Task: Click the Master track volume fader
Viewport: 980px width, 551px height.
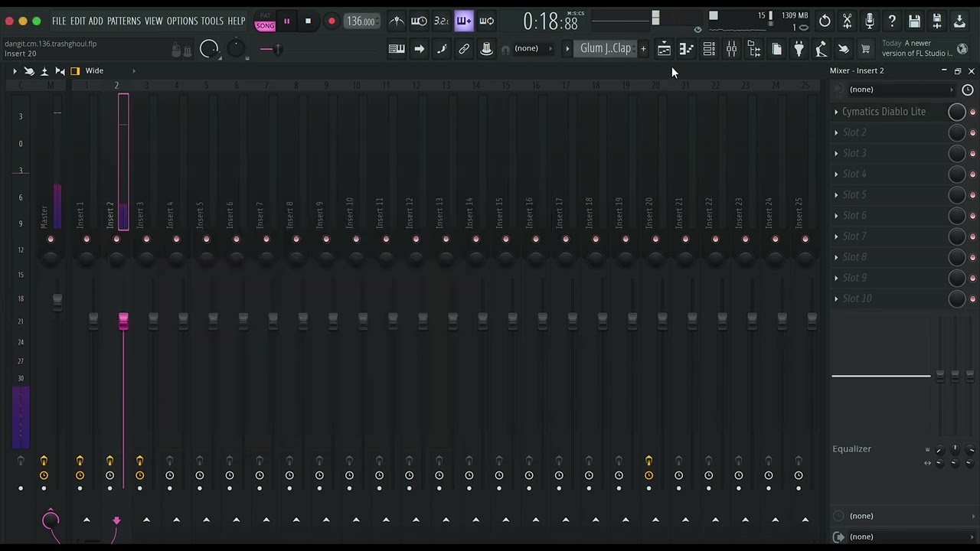Action: [57, 302]
